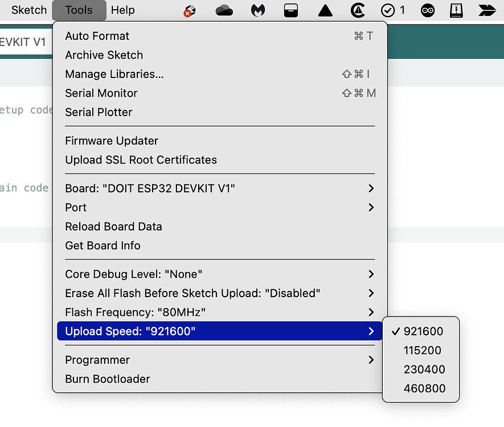504x427 pixels.
Task: Choose 460800 as upload speed
Action: pos(422,388)
